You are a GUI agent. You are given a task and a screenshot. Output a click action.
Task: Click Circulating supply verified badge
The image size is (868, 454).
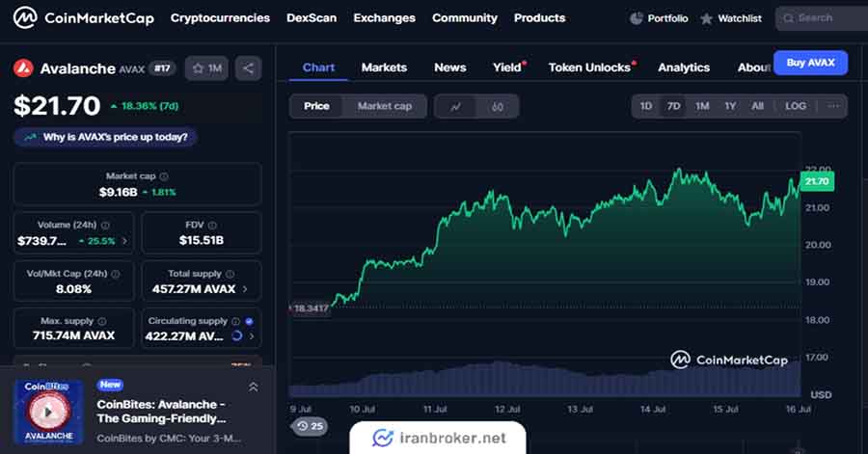click(249, 321)
